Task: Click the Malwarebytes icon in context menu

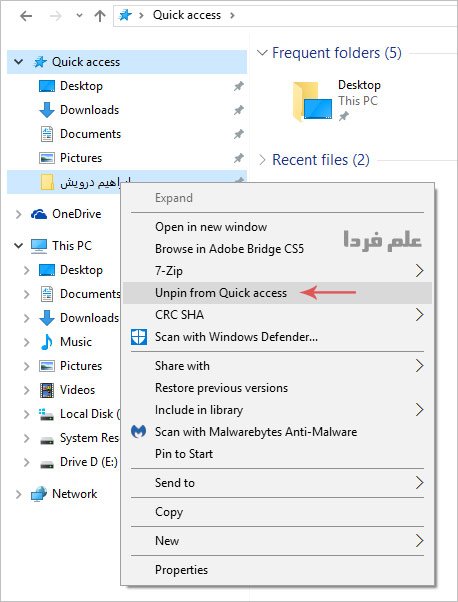Action: (138, 432)
